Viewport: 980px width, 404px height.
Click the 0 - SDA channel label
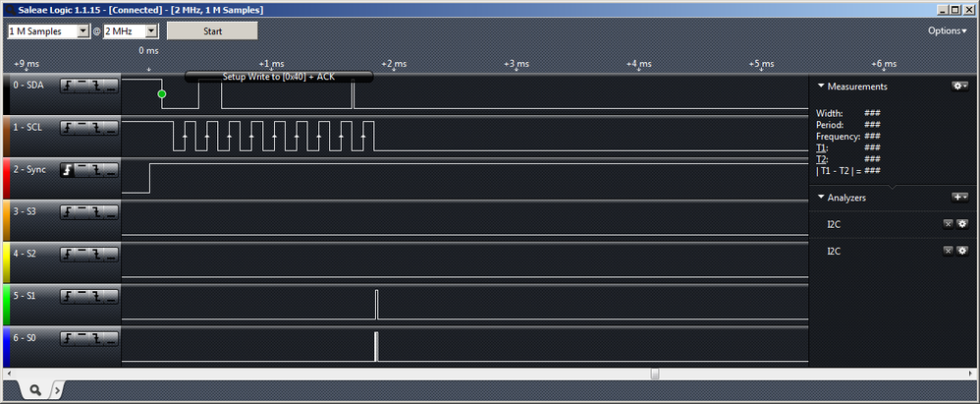coord(28,87)
